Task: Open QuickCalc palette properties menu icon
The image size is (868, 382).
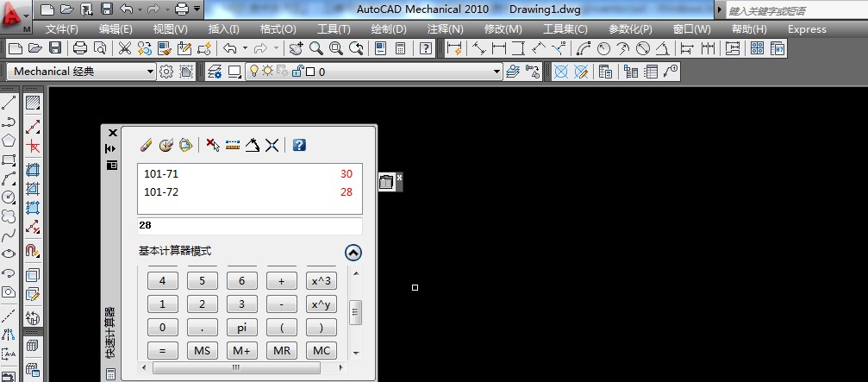Action: (x=112, y=165)
